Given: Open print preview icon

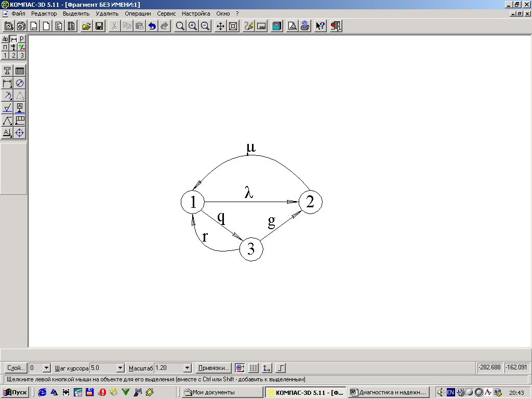Looking at the screenshot, I should pyautogui.click(x=292, y=26).
